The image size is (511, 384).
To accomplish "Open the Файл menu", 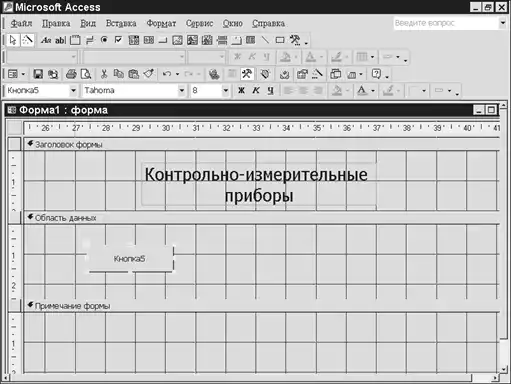I will pyautogui.click(x=21, y=23).
